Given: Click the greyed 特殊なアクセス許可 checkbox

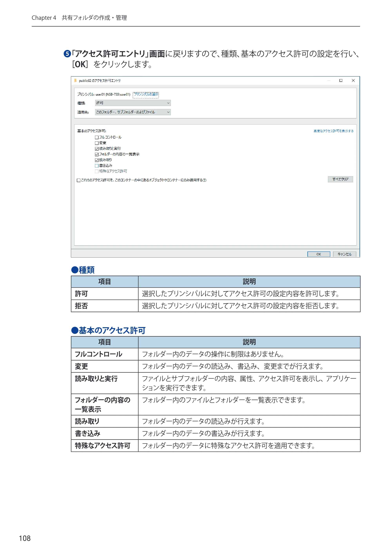Looking at the screenshot, I should 97,171.
